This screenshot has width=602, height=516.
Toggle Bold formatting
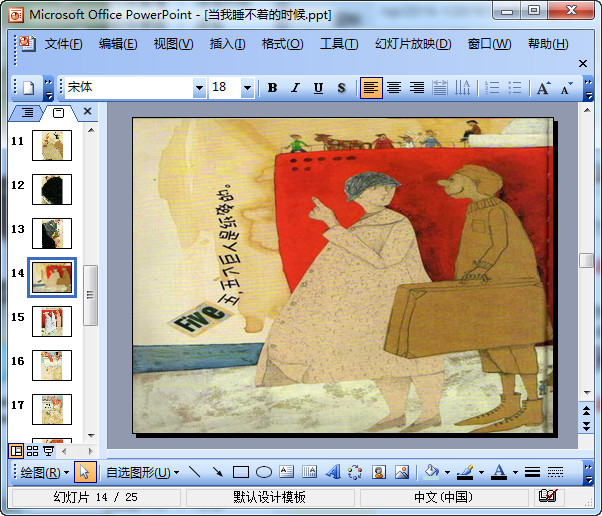coord(272,88)
